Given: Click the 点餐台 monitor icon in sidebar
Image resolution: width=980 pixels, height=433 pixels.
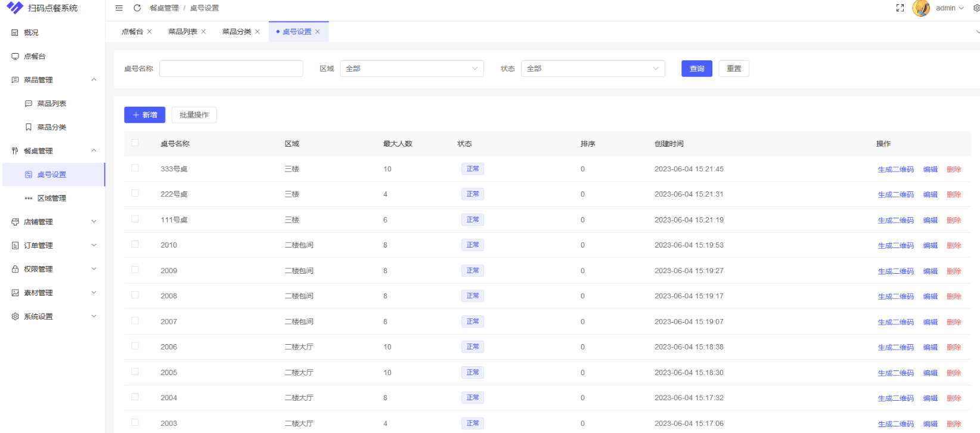Looking at the screenshot, I should [15, 56].
